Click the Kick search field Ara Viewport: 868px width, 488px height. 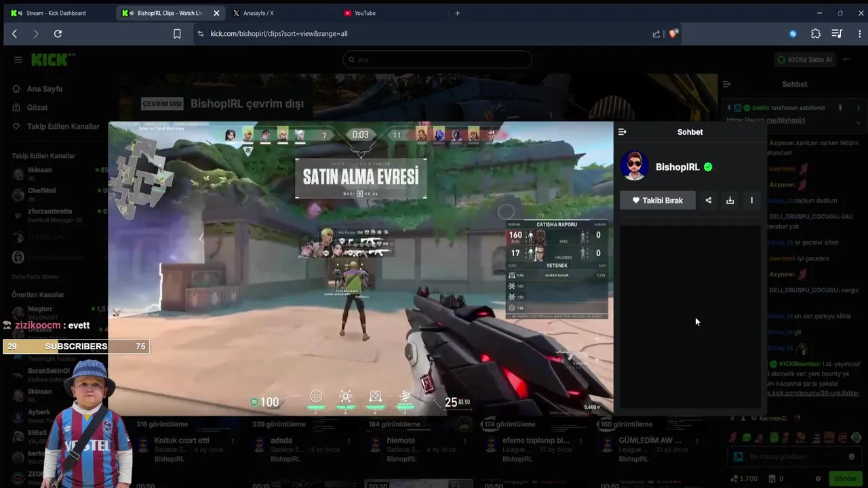[437, 60]
